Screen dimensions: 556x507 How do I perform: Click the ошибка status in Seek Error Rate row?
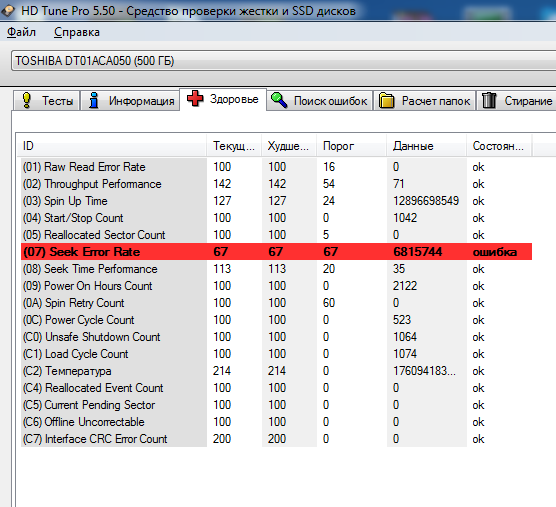coord(495,252)
